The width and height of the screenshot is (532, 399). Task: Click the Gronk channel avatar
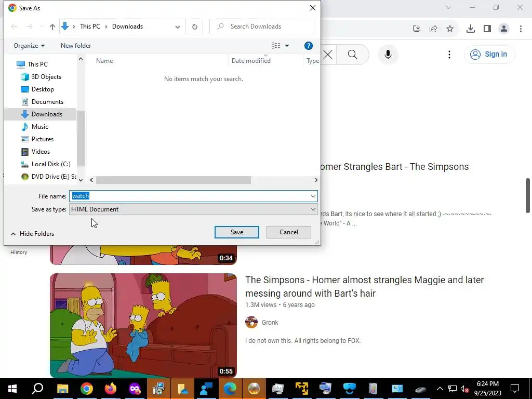click(x=251, y=322)
